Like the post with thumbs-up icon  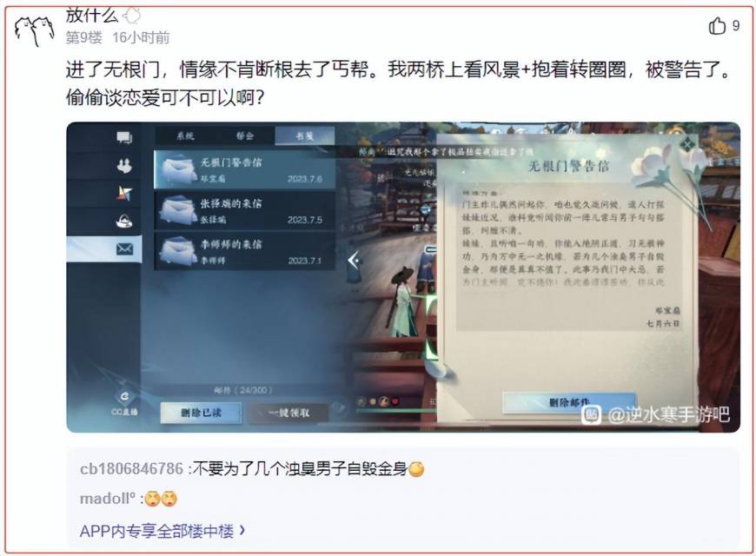[717, 25]
